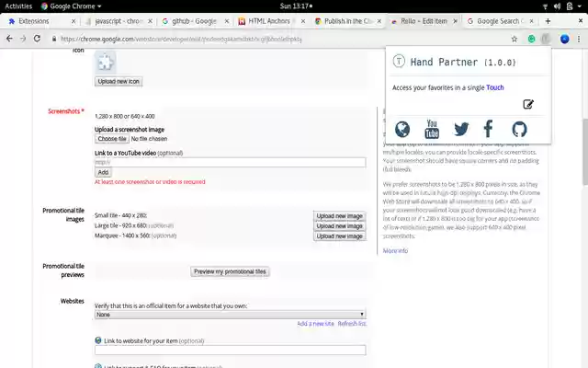Click the Hand Partner extension toolbar icon

click(546, 39)
